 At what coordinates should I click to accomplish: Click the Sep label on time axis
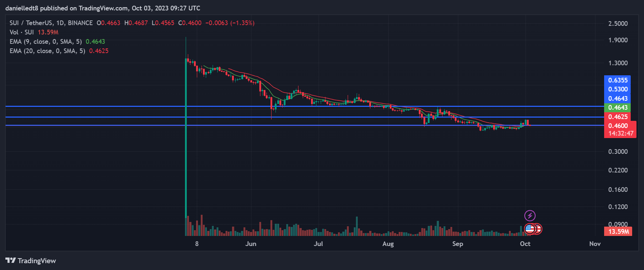click(x=458, y=244)
